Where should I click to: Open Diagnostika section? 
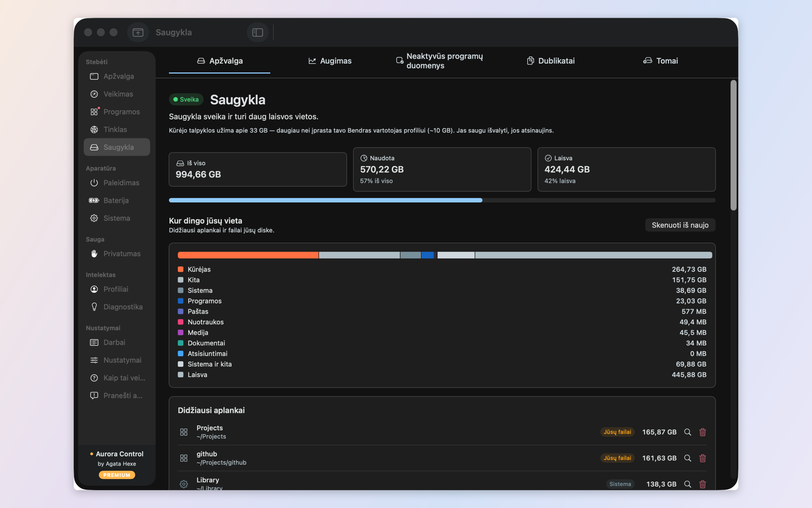(117, 307)
